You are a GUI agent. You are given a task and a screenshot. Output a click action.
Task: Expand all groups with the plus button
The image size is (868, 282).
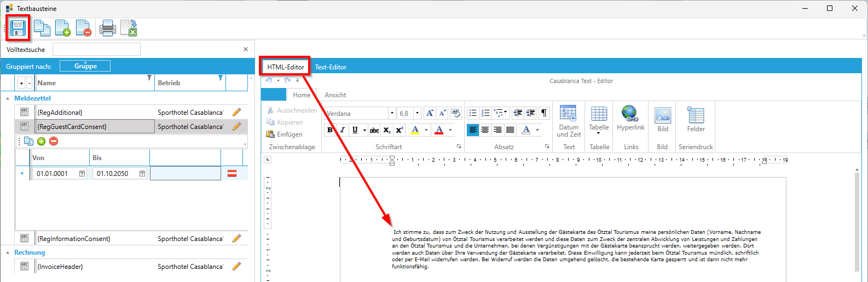click(21, 83)
